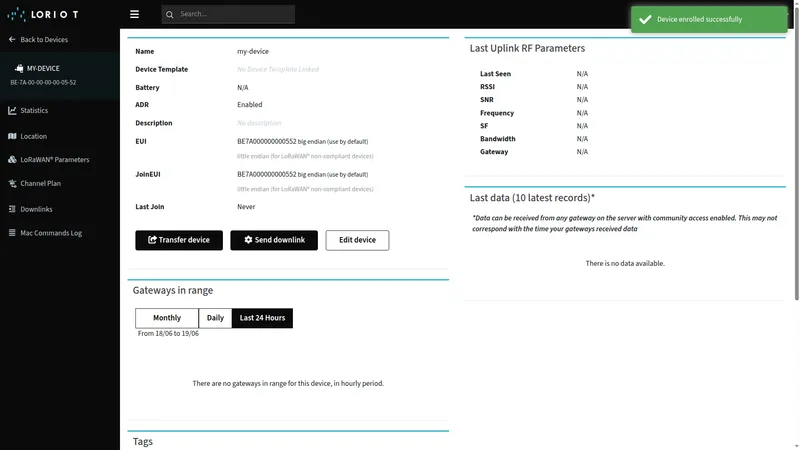Image resolution: width=800 pixels, height=450 pixels.
Task: Open the Channel Plan section
Action: click(x=40, y=183)
